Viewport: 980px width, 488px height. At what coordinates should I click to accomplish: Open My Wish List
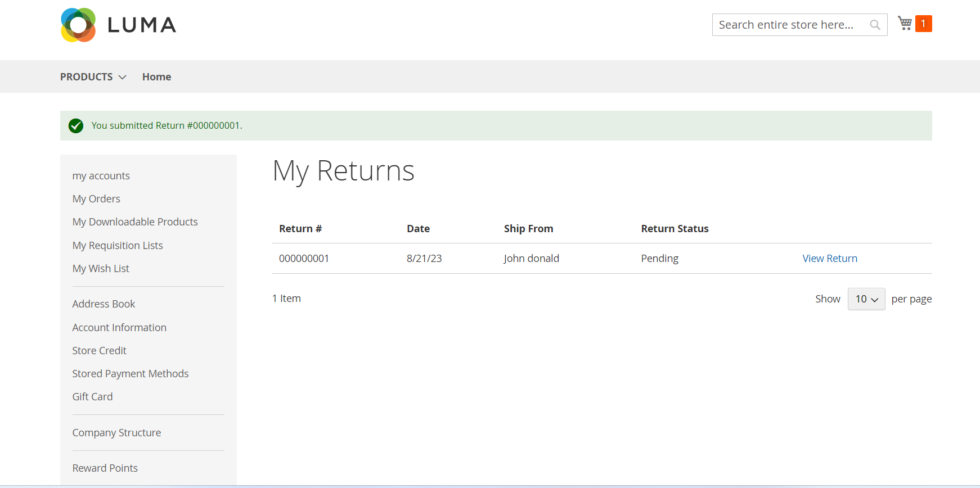pos(101,269)
